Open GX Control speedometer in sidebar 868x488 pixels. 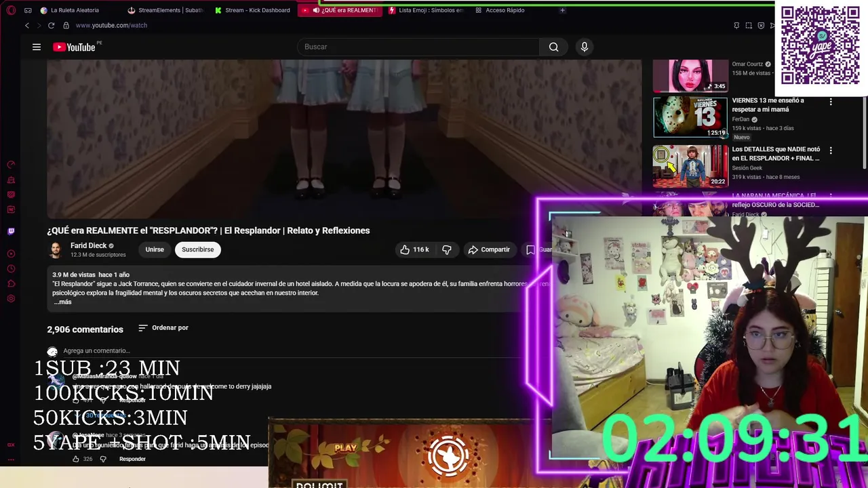(x=11, y=165)
